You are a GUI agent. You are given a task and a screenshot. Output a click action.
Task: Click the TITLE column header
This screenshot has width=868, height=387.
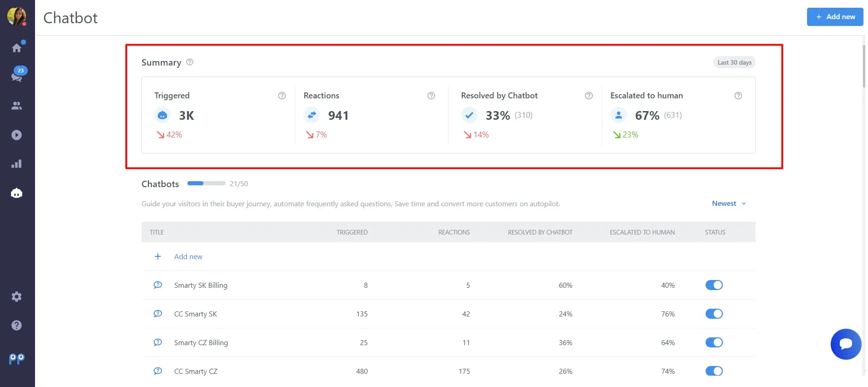(156, 232)
